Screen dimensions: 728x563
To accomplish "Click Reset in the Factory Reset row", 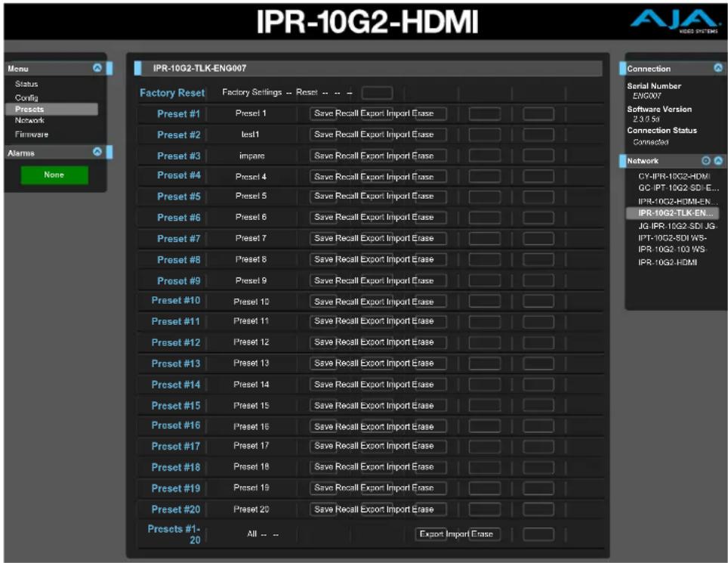I will coord(307,92).
